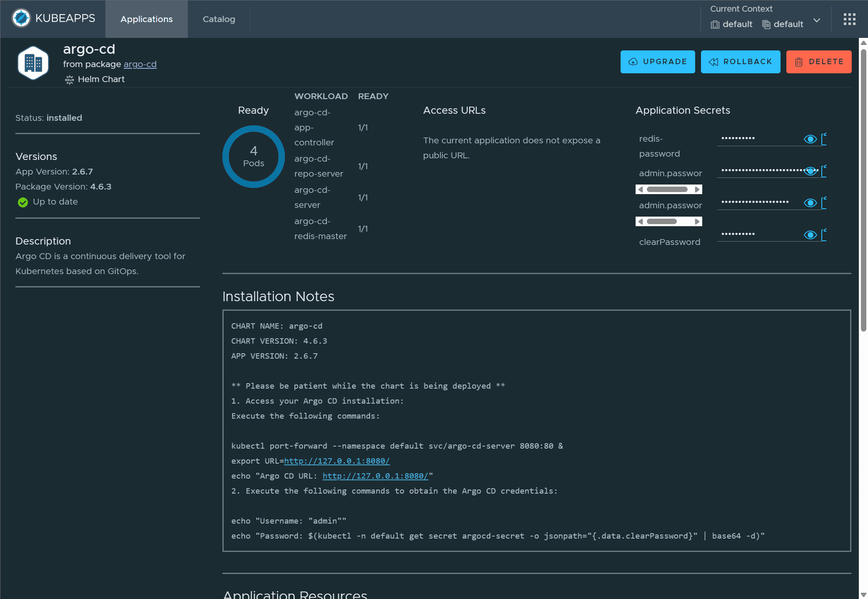
Task: Click the argo-cd application building icon
Action: (33, 63)
